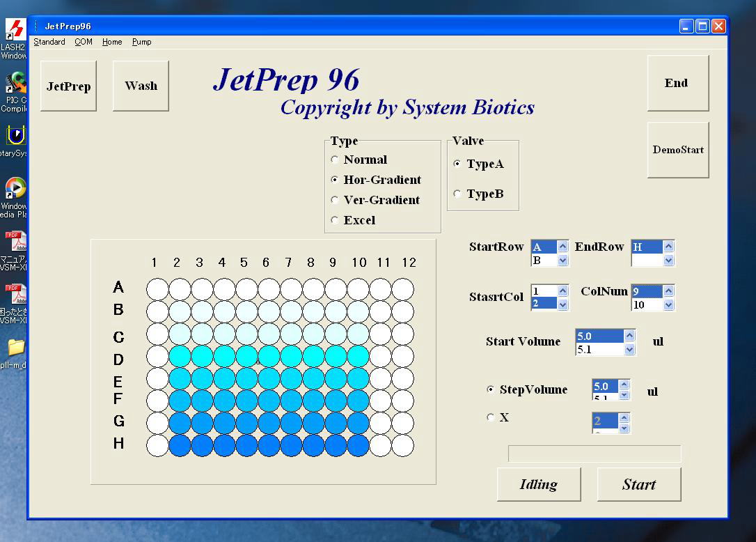Open the RotarySys desktop icon

click(x=15, y=141)
